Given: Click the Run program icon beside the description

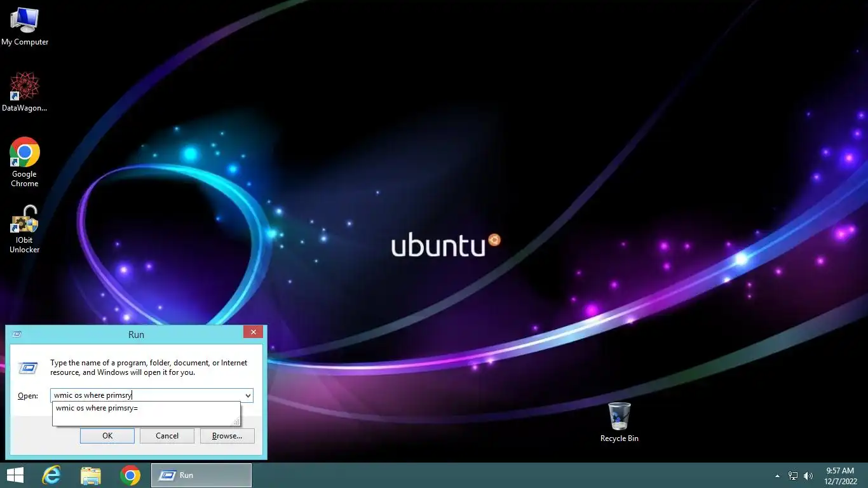Looking at the screenshot, I should click(x=28, y=368).
